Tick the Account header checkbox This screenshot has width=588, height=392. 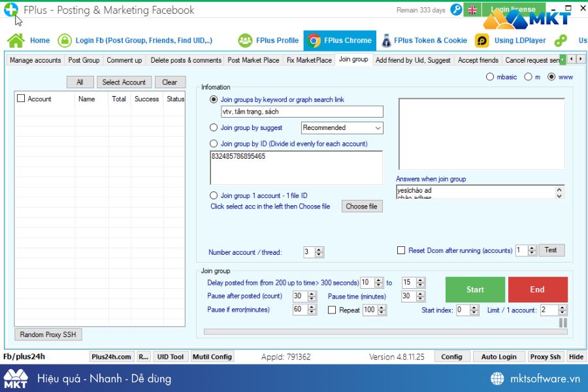point(21,98)
